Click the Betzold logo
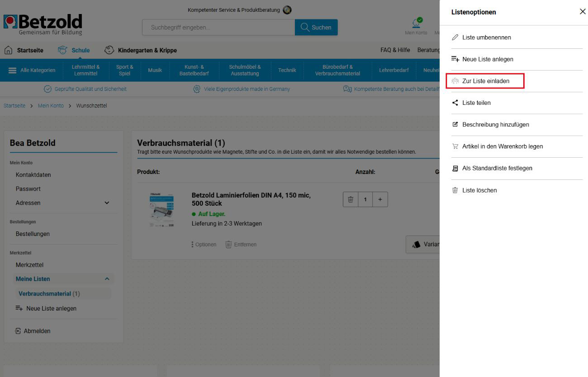The height and width of the screenshot is (377, 588). point(43,24)
